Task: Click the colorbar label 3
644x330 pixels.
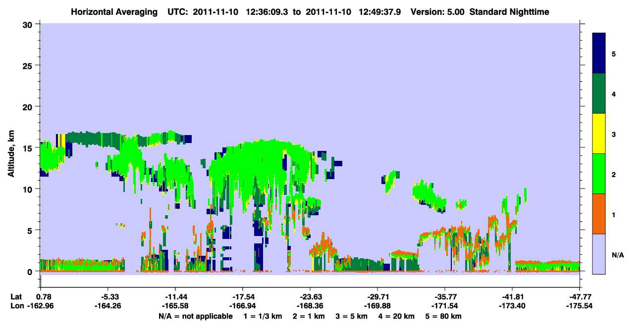Action: [x=614, y=134]
